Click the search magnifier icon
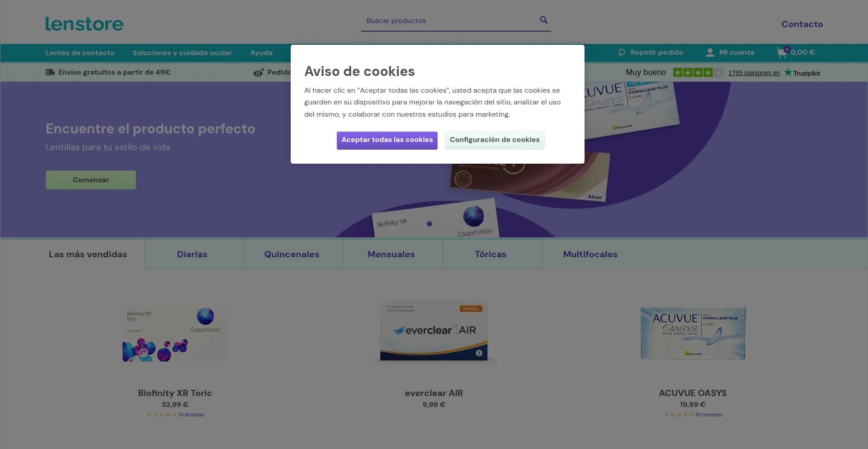 543,20
